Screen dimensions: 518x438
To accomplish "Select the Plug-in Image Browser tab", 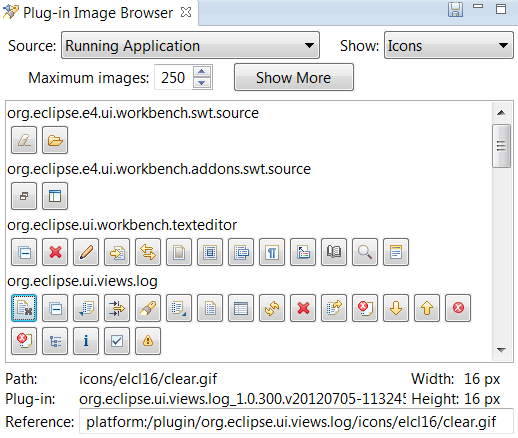I will tap(98, 13).
